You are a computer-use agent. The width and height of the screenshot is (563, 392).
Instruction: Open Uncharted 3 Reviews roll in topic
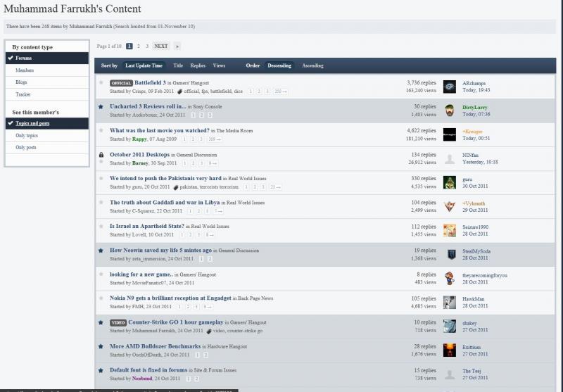(x=148, y=106)
